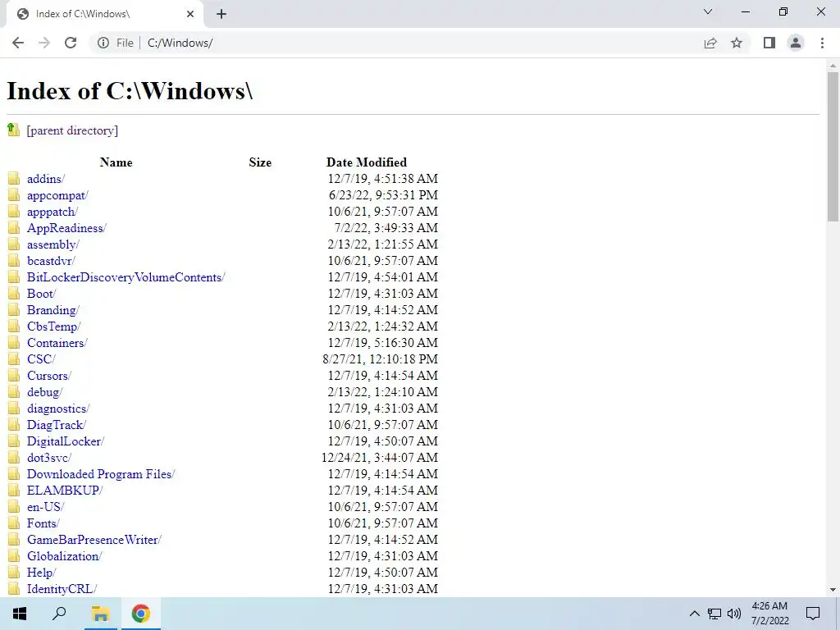The width and height of the screenshot is (840, 630).
Task: Open the diagnostics/ folder
Action: click(58, 409)
